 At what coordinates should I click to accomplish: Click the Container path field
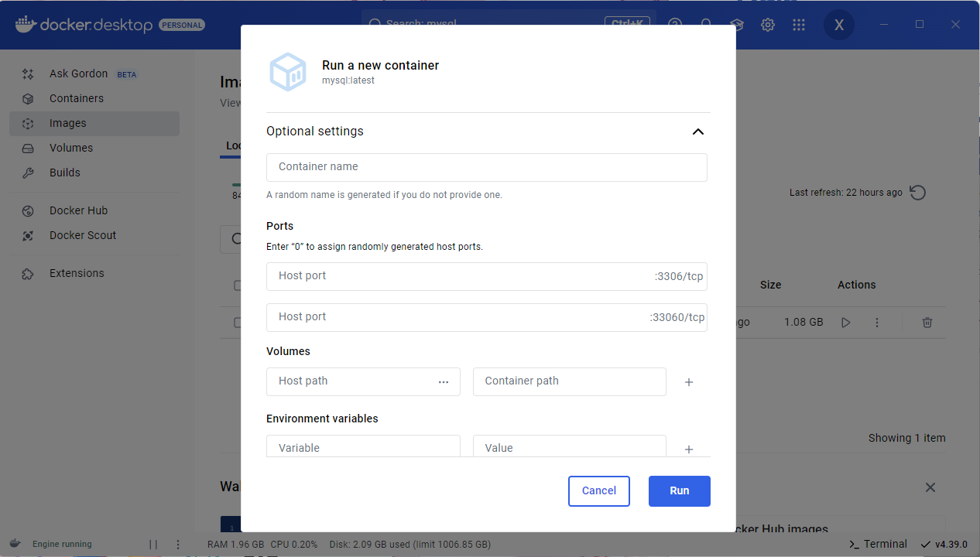click(569, 381)
